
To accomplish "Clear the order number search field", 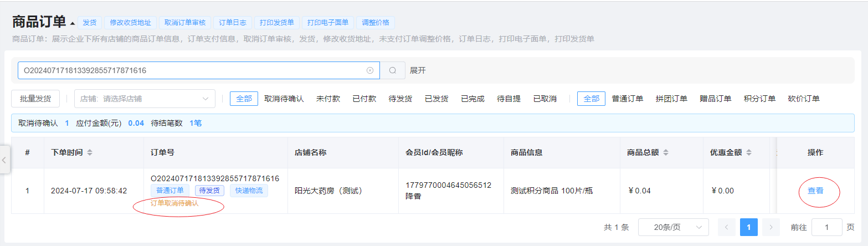I will tap(370, 70).
